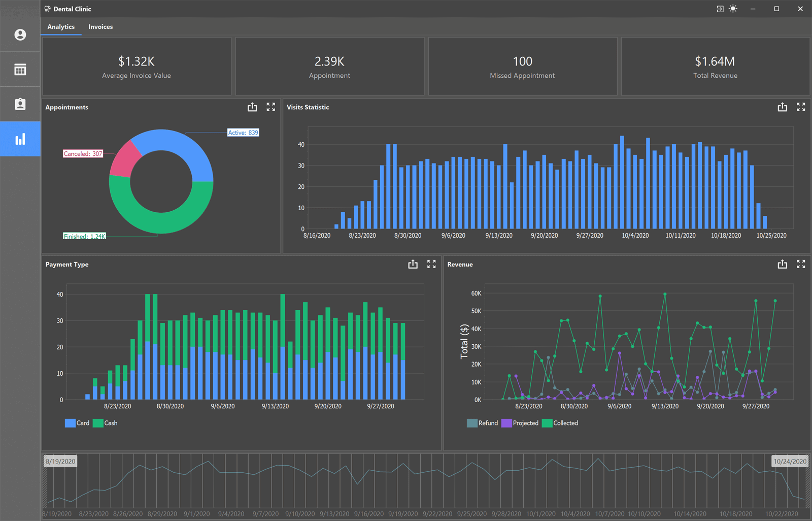
Task: Expand the Appointments panel to full screen
Action: point(270,107)
